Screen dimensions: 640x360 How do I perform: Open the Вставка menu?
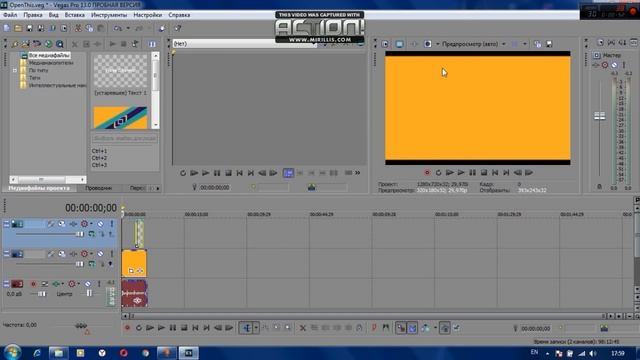[x=75, y=15]
